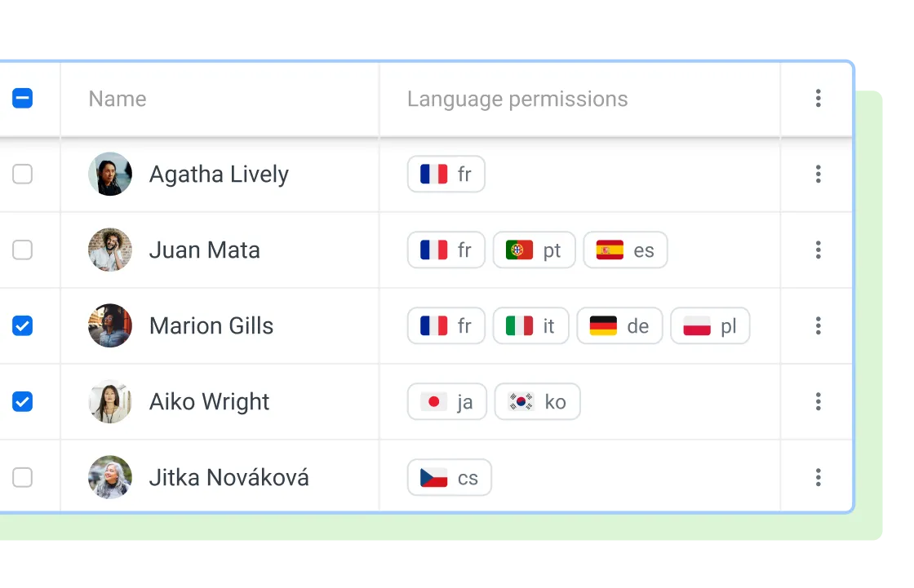This screenshot has width=914, height=588.
Task: Click Juan Mata's Portuguese pt tag
Action: tap(534, 250)
